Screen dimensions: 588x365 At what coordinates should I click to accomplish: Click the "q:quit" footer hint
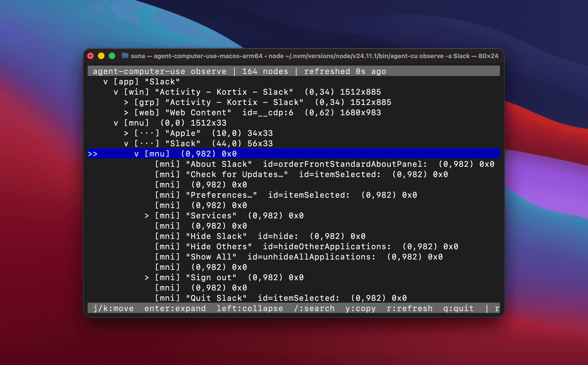coord(458,308)
